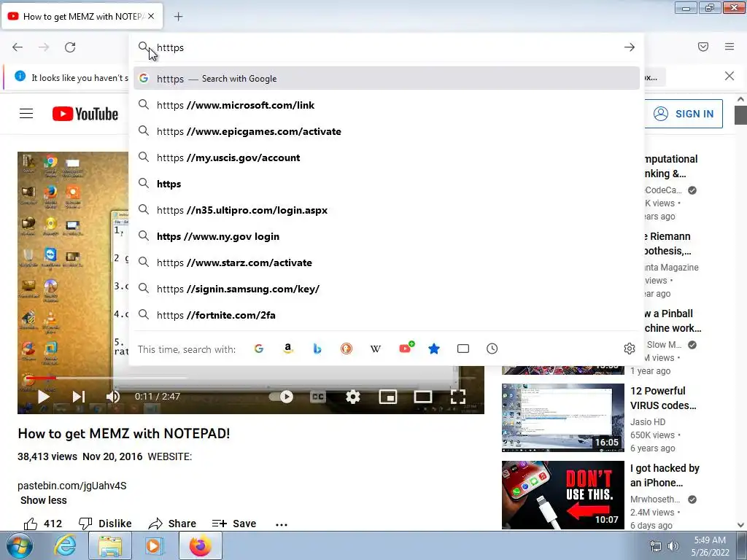This screenshot has width=747, height=560.
Task: Save the video to a playlist
Action: click(x=234, y=524)
